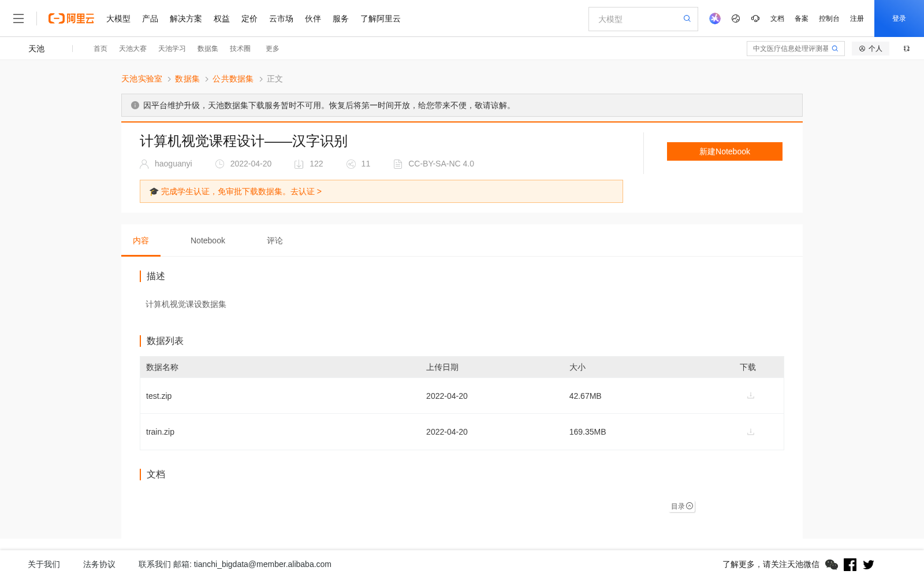Open the customer service headset icon
This screenshot has width=924, height=578.
(755, 18)
